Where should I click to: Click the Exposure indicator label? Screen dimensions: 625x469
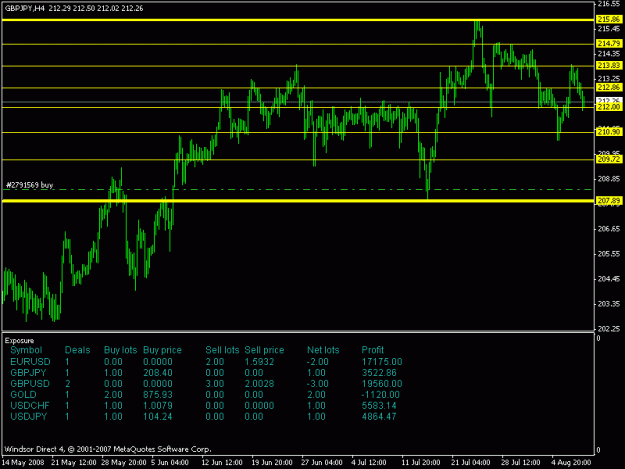19,341
